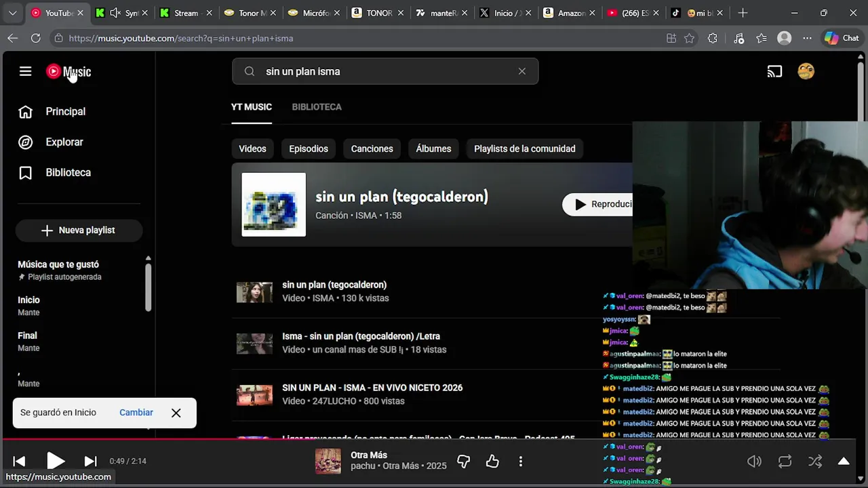This screenshot has width=868, height=488.
Task: Filter results by Canciones chip
Action: pos(372,148)
